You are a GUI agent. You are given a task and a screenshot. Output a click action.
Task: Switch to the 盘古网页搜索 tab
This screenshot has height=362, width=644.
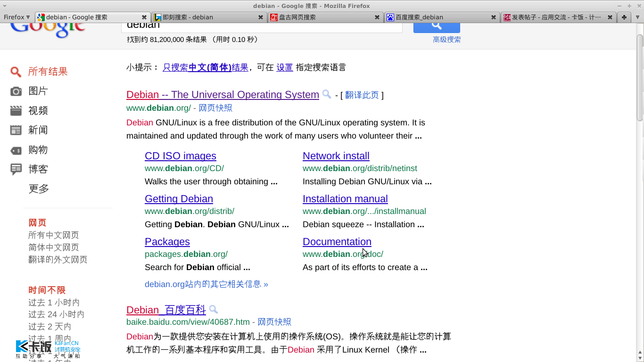(326, 17)
